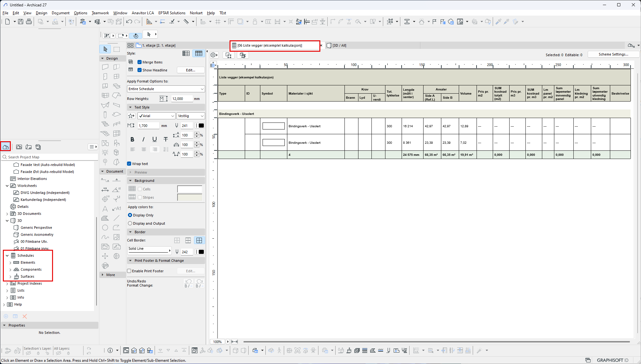Select the Arrow tool in toolbox

[105, 49]
